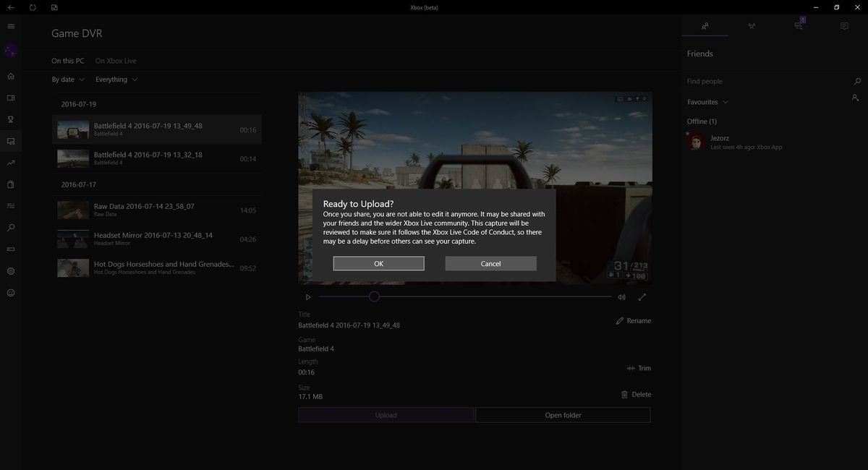The width and height of the screenshot is (868, 470).
Task: Open Messages tab with the notification badge
Action: point(798,25)
